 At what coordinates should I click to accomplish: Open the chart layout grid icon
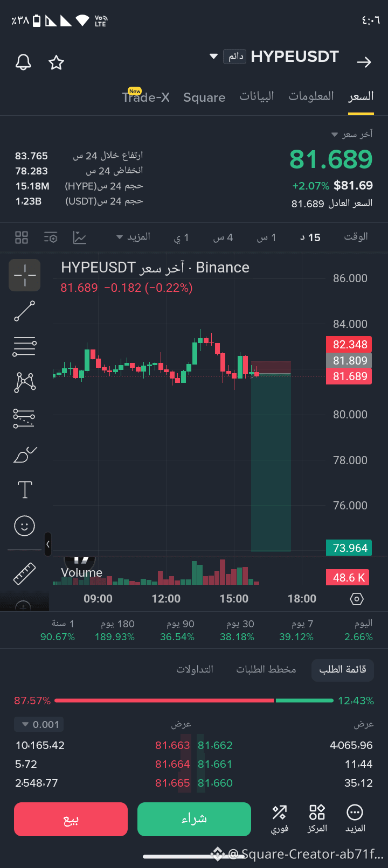point(22,237)
